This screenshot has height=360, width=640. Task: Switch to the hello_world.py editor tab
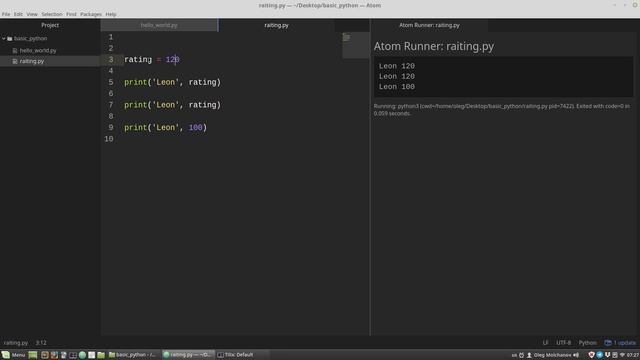point(159,25)
